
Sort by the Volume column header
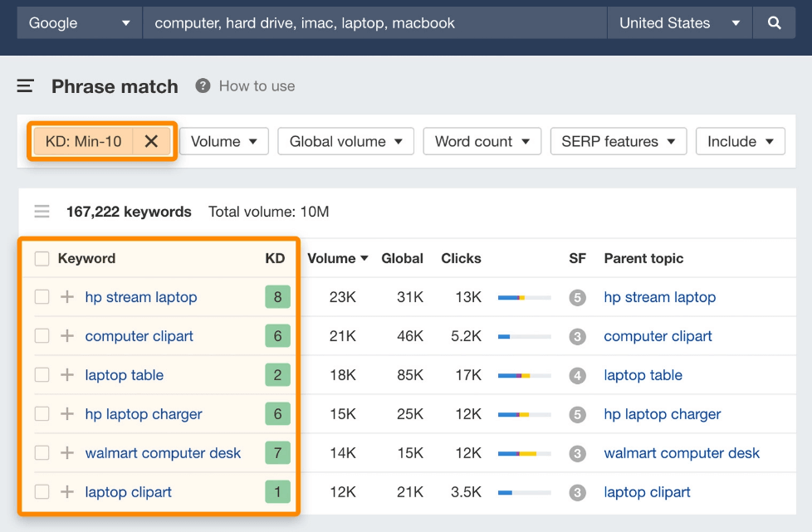[337, 258]
